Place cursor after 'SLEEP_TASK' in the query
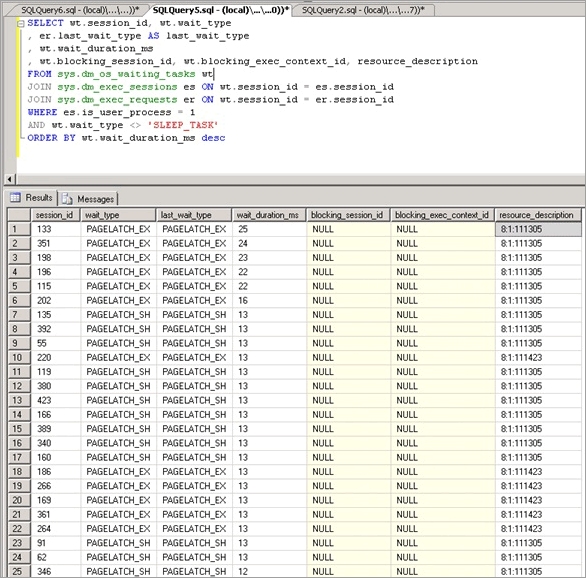This screenshot has width=586, height=578. [x=219, y=125]
